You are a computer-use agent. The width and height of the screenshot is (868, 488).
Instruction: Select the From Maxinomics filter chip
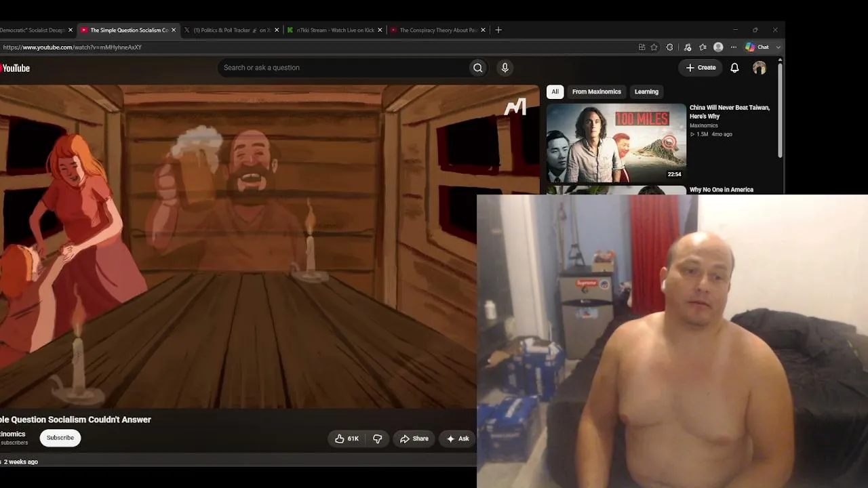pos(597,91)
